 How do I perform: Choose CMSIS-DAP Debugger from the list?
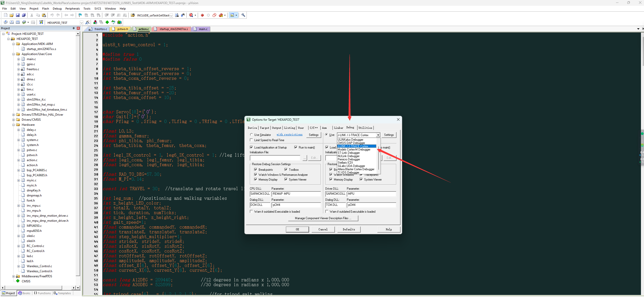(x=351, y=143)
